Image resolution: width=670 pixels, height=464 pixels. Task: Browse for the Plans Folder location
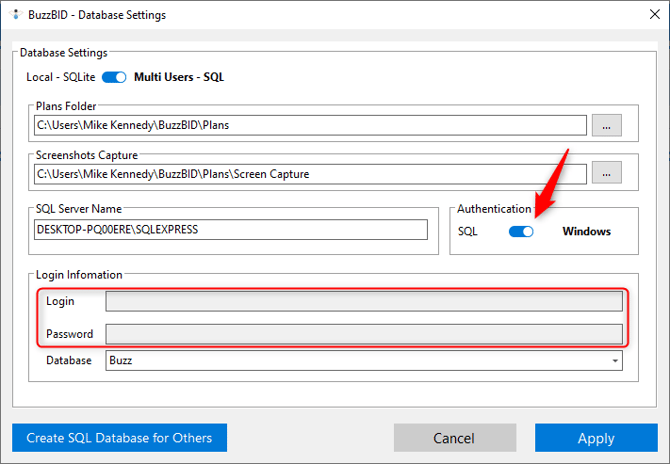pos(607,125)
